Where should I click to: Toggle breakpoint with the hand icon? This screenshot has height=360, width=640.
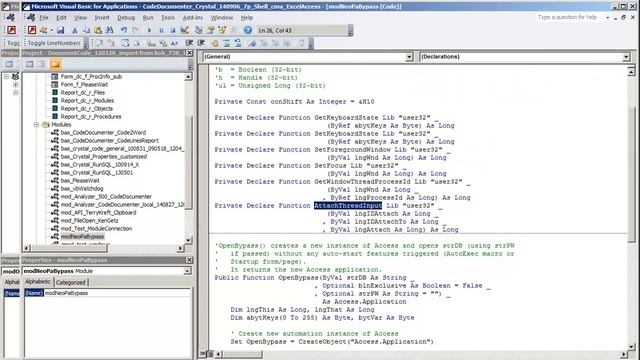pyautogui.click(x=215, y=43)
